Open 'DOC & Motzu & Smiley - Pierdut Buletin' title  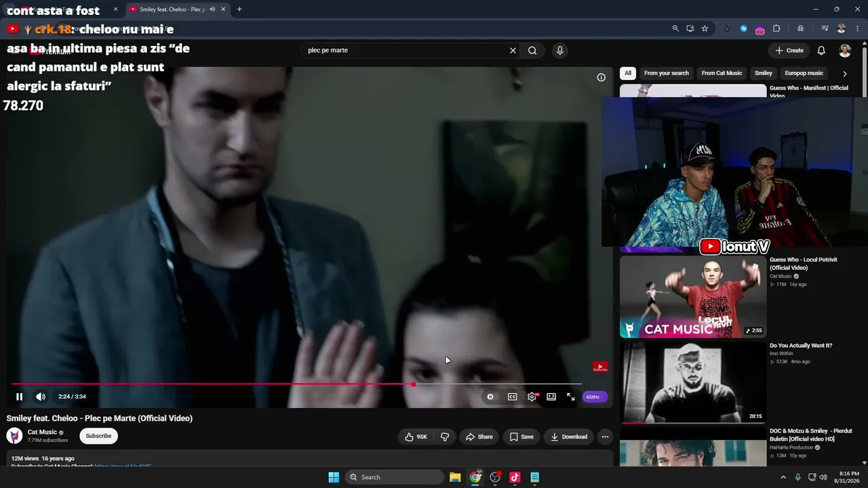click(811, 435)
